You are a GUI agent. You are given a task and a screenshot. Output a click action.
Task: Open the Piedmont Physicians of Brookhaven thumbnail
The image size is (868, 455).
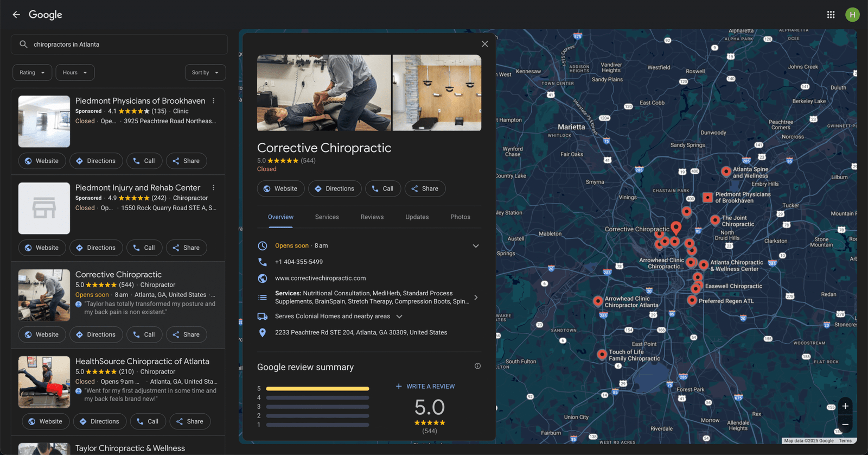click(x=44, y=122)
